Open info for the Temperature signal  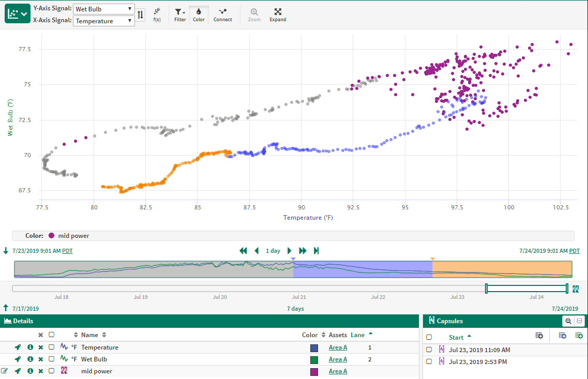click(x=30, y=347)
